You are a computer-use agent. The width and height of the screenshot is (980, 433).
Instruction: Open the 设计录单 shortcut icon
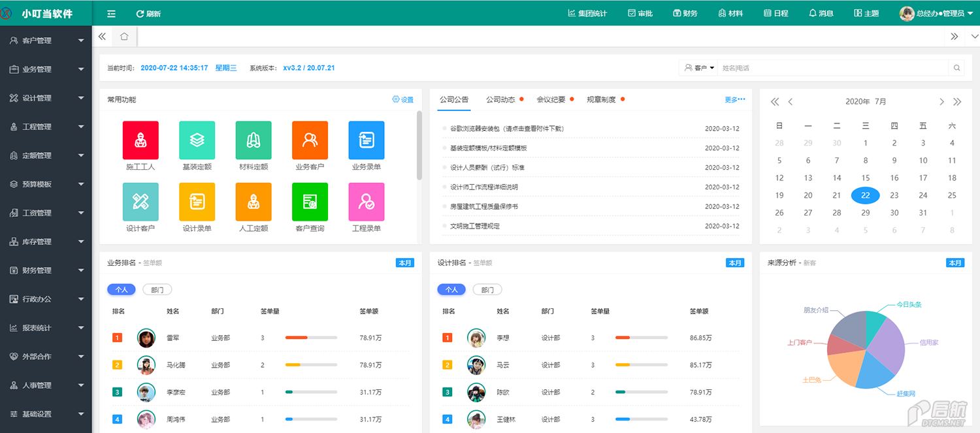tap(197, 202)
